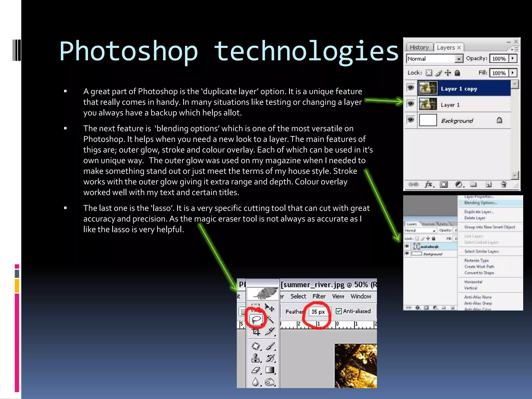Choose Delete Layer in the context menu
The height and width of the screenshot is (399, 532).
point(475,218)
